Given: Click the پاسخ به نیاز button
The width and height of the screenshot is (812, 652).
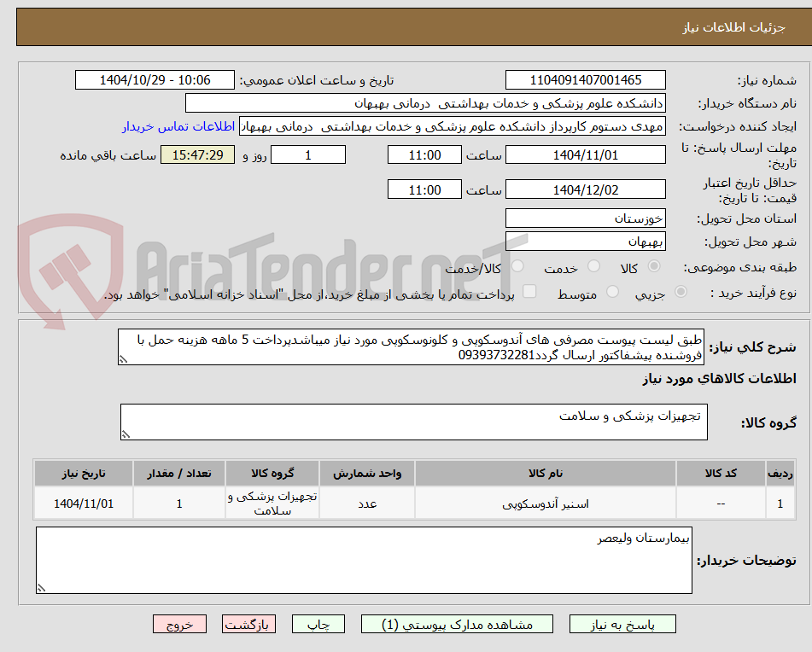Looking at the screenshot, I should [622, 624].
